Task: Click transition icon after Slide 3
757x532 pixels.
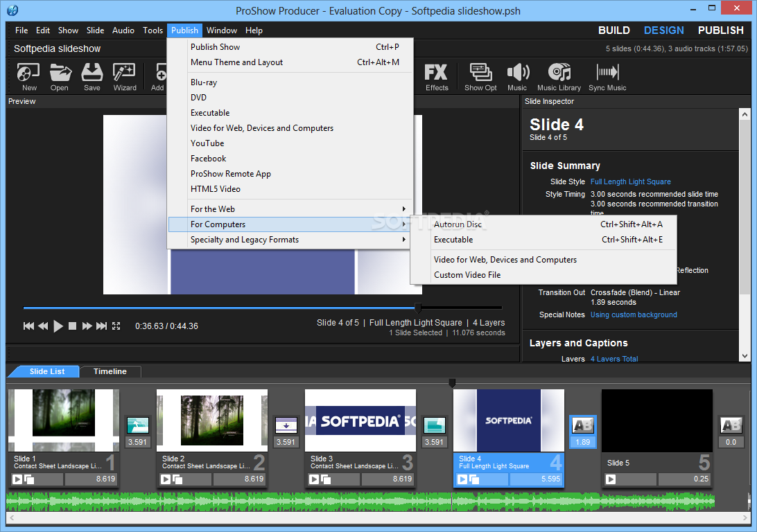Action: 434,425
